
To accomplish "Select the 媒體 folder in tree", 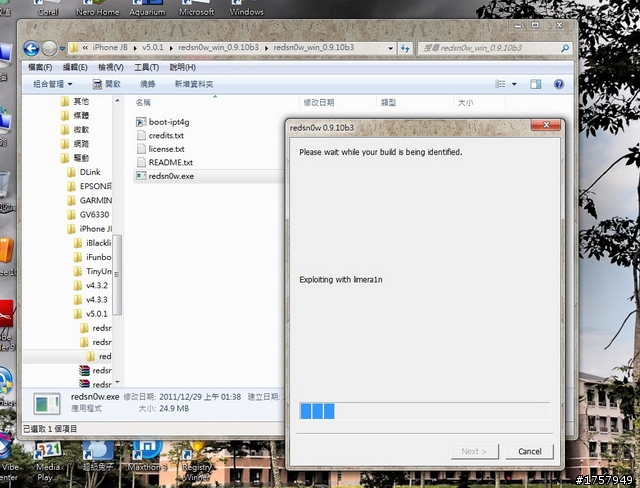I will tap(74, 115).
